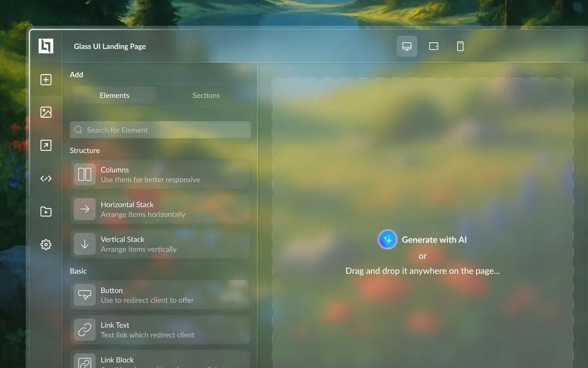Click the Link Text chain icon
This screenshot has height=368, width=588.
tap(85, 330)
